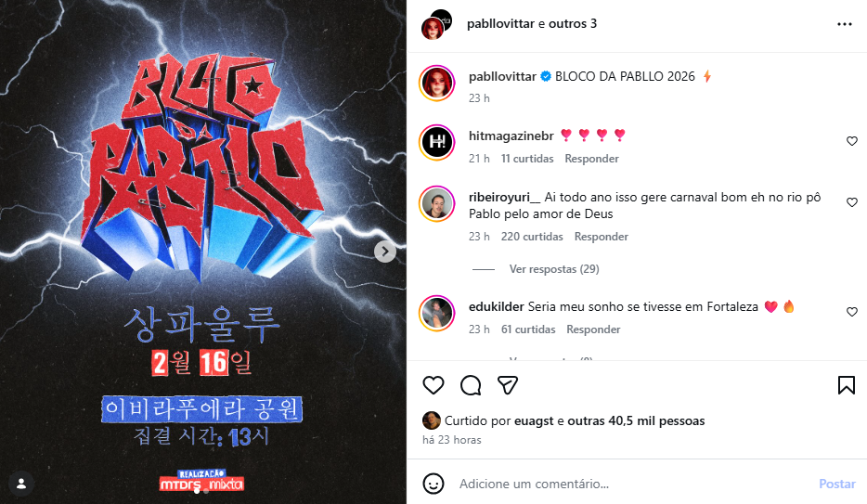Submit the comment with the Postar button

pyautogui.click(x=837, y=484)
